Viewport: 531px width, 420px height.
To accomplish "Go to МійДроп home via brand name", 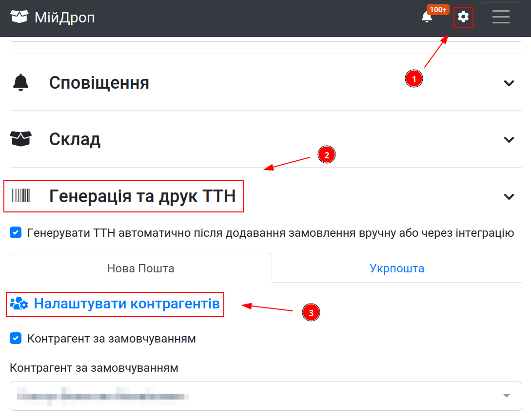I will pyautogui.click(x=65, y=17).
